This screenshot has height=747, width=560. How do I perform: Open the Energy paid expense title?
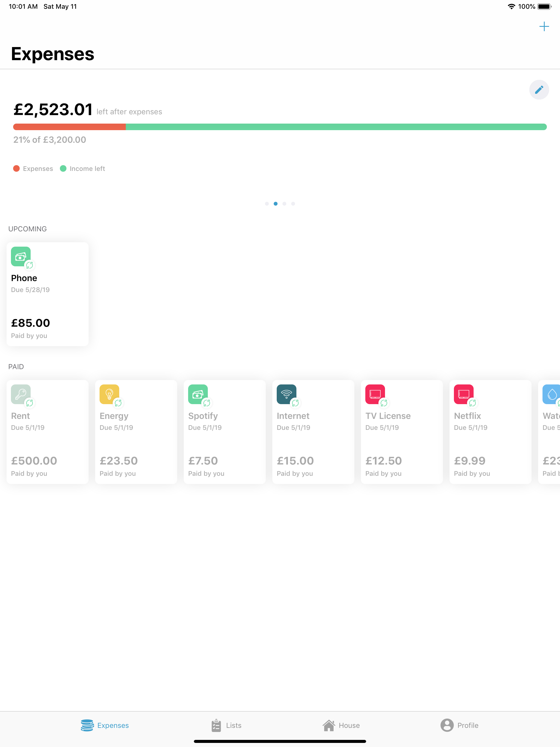(x=114, y=416)
